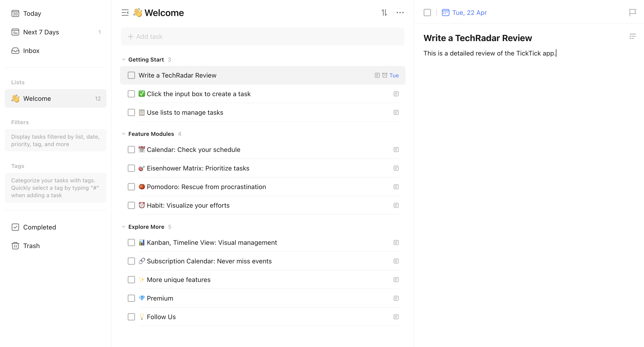This screenshot has width=644, height=347.
Task: Click the Filters description box
Action: pos(56,140)
